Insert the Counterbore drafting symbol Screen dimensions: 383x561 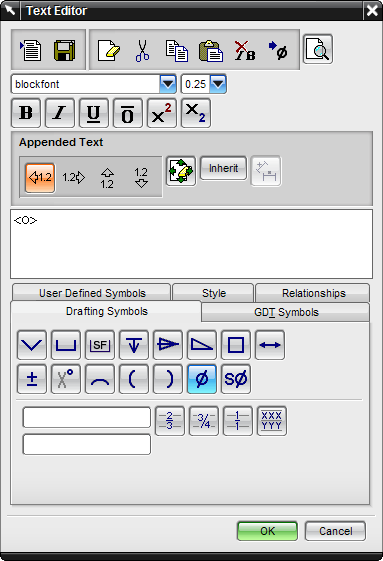tap(66, 345)
